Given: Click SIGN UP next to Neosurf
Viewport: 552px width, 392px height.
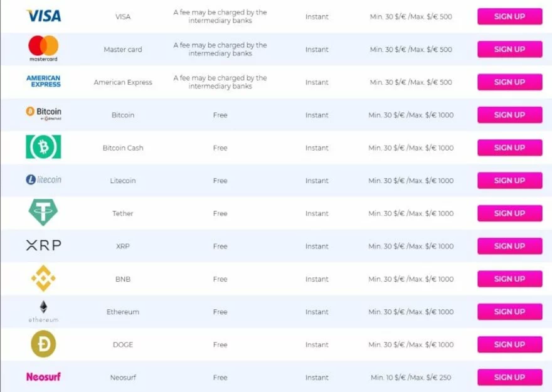Looking at the screenshot, I should coord(509,377).
